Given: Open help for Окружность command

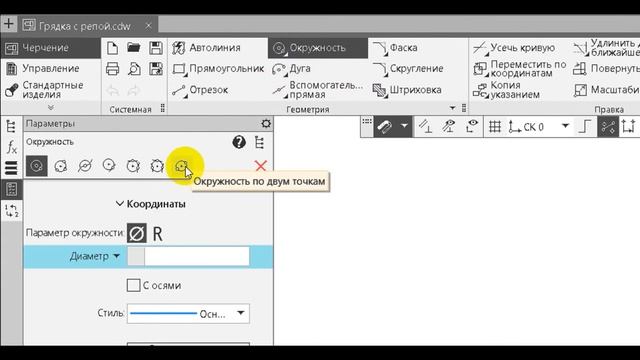Looking at the screenshot, I should 239,142.
